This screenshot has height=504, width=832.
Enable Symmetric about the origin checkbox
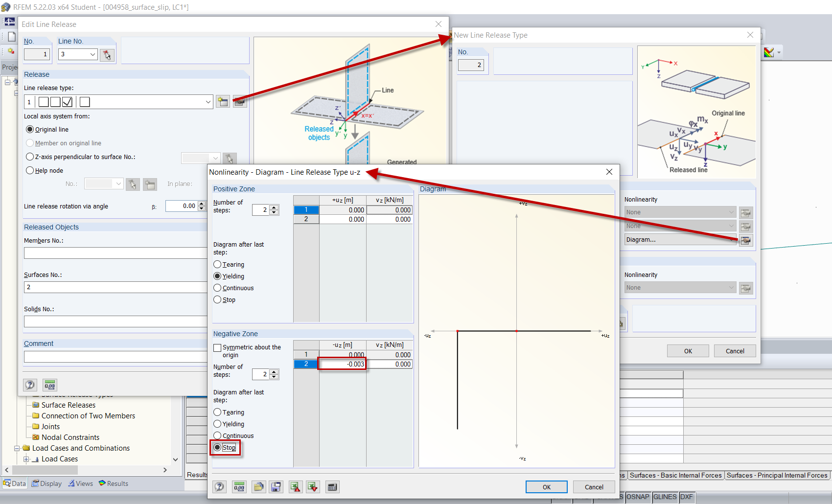(x=217, y=347)
